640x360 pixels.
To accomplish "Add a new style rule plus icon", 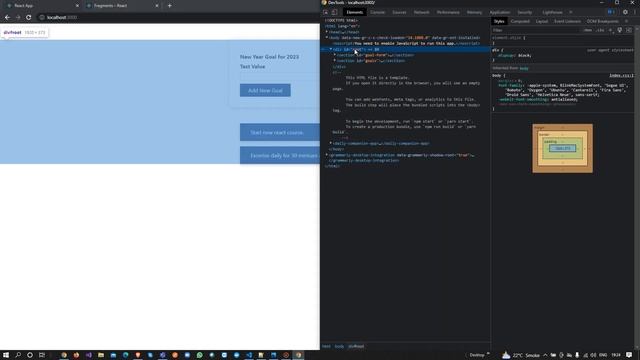I will coord(611,30).
